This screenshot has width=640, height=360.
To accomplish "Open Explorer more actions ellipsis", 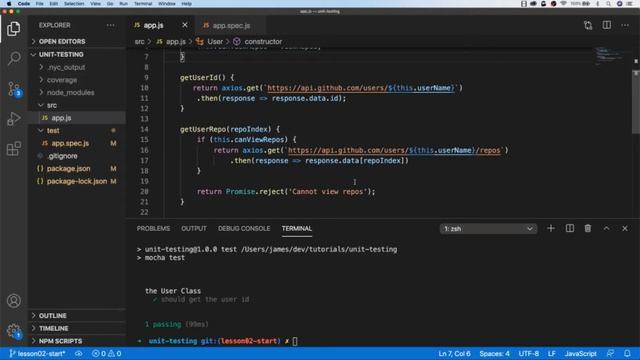I will [111, 25].
